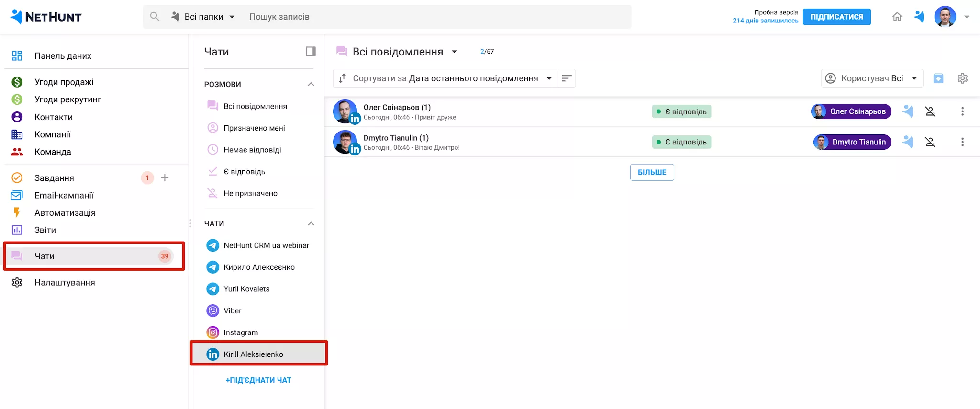Collapse the ЧАТИ section

311,223
